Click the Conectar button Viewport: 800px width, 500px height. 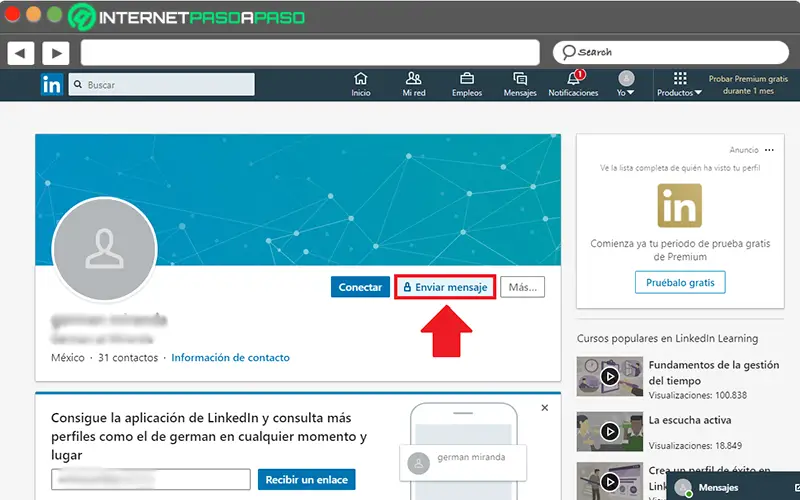pos(360,287)
